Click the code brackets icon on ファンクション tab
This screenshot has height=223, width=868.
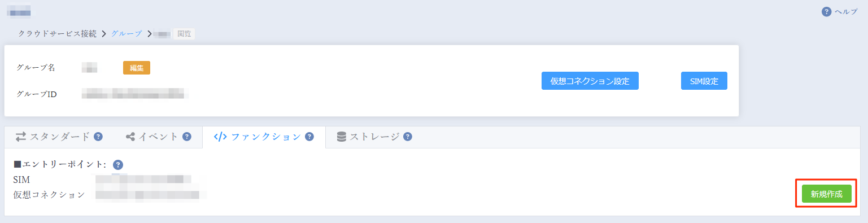221,137
